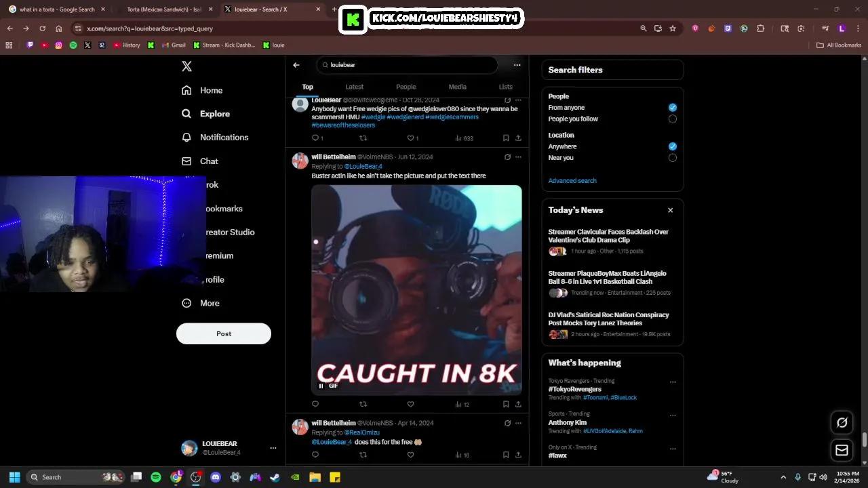This screenshot has width=868, height=488.
Task: Click the #wedgiescammers hashtag
Action: point(452,117)
